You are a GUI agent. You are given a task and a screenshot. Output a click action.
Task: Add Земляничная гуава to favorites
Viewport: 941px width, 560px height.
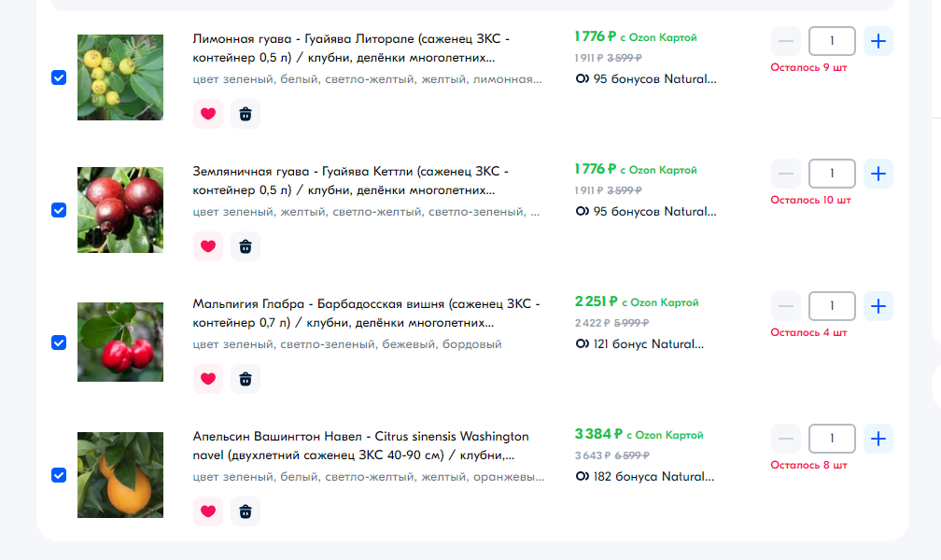tap(208, 246)
